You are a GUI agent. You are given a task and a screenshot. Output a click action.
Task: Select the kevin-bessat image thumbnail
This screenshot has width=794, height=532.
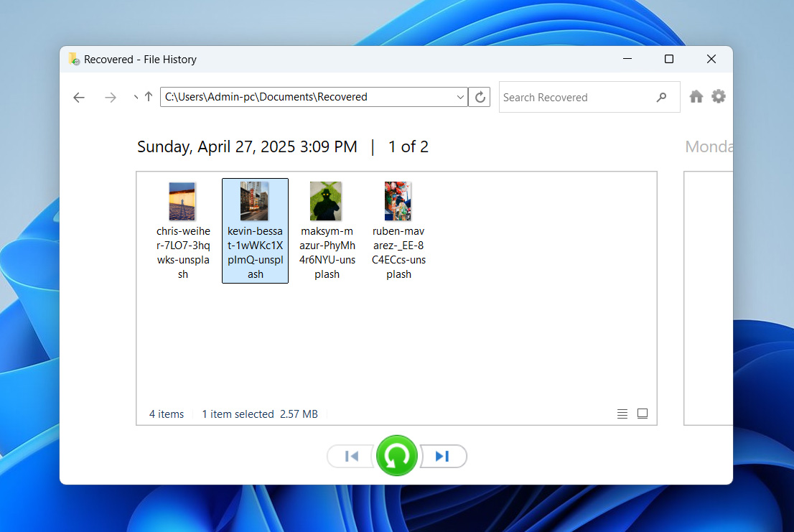tap(254, 201)
